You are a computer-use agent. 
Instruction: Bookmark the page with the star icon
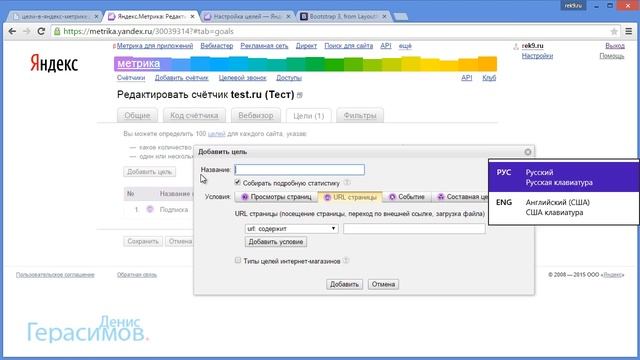(614, 31)
